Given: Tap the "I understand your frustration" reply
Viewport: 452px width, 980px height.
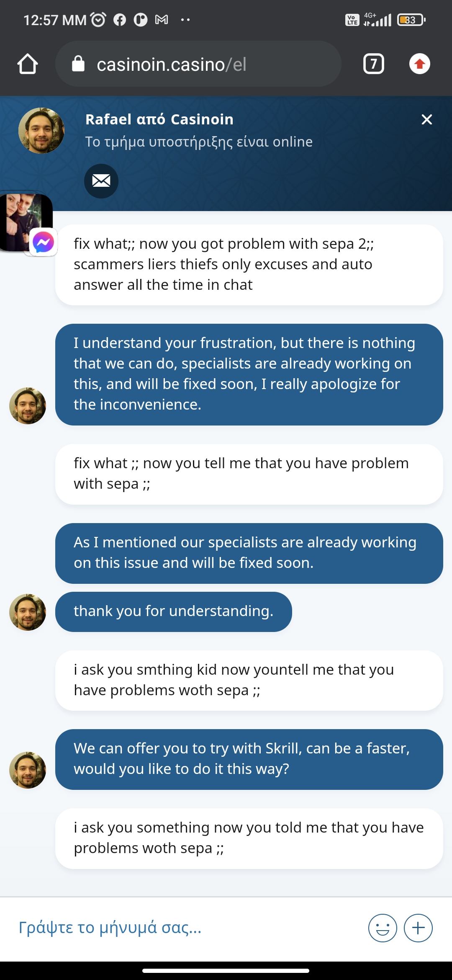Looking at the screenshot, I should coord(249,374).
